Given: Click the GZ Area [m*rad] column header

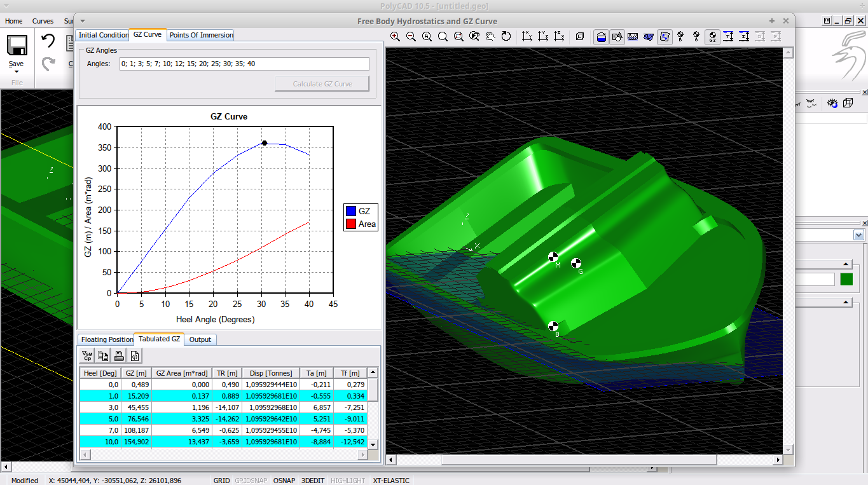Looking at the screenshot, I should [182, 373].
